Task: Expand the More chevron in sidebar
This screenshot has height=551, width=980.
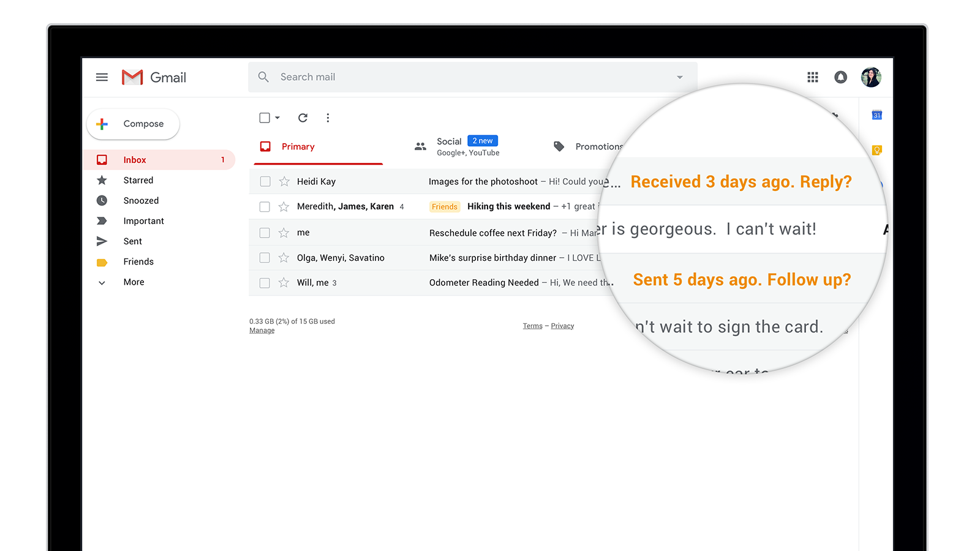Action: point(102,282)
